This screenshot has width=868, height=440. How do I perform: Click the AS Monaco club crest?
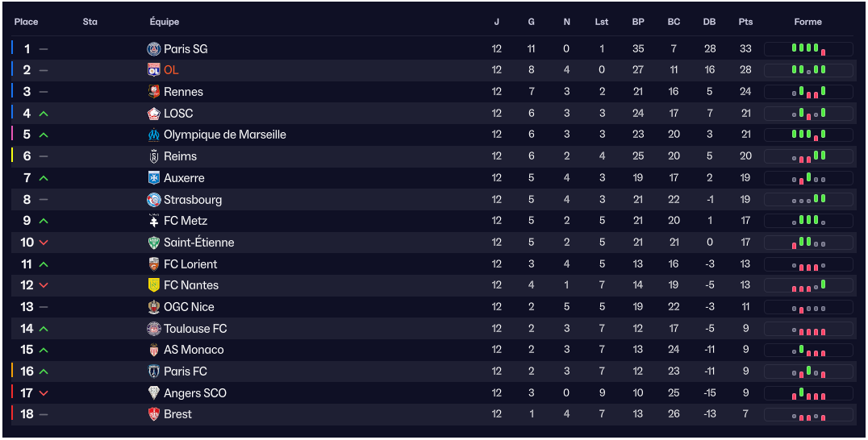click(154, 350)
